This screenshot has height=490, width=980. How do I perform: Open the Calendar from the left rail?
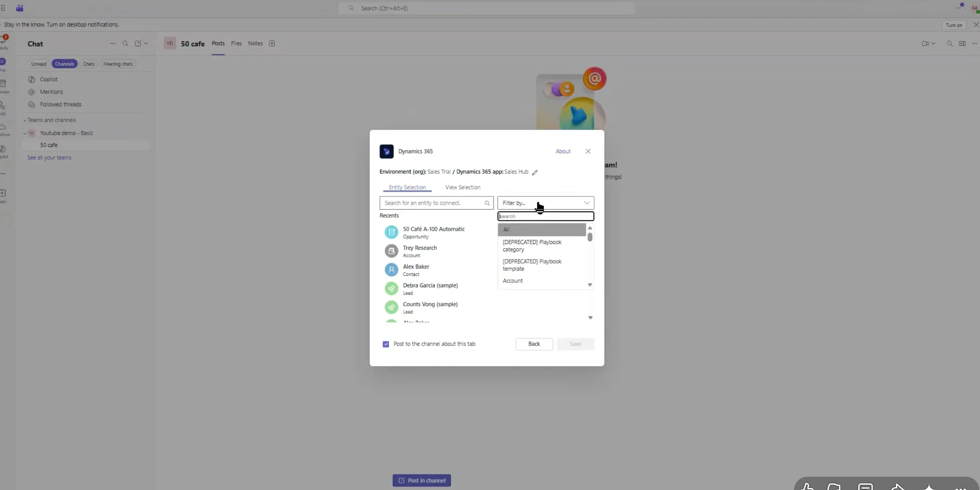coord(3,86)
